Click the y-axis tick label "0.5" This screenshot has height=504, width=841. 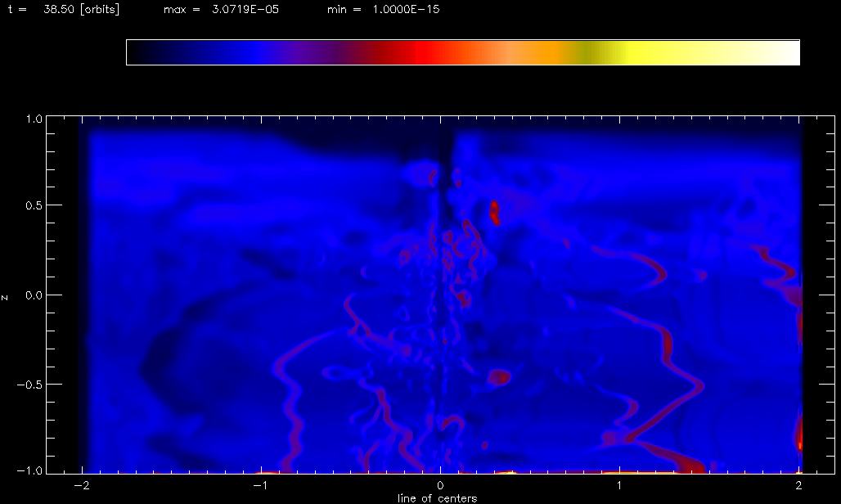point(34,205)
